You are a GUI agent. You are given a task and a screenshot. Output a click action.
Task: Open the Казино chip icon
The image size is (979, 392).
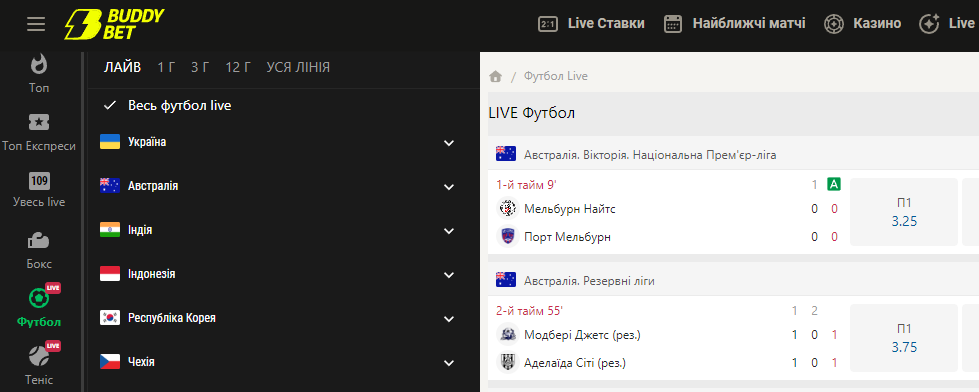[834, 24]
